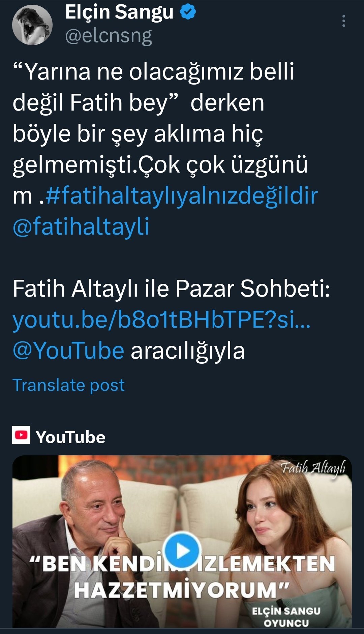Screen dimensions: 364x634
Task: Click the Elçin Sangu display name
Action: tap(119, 12)
